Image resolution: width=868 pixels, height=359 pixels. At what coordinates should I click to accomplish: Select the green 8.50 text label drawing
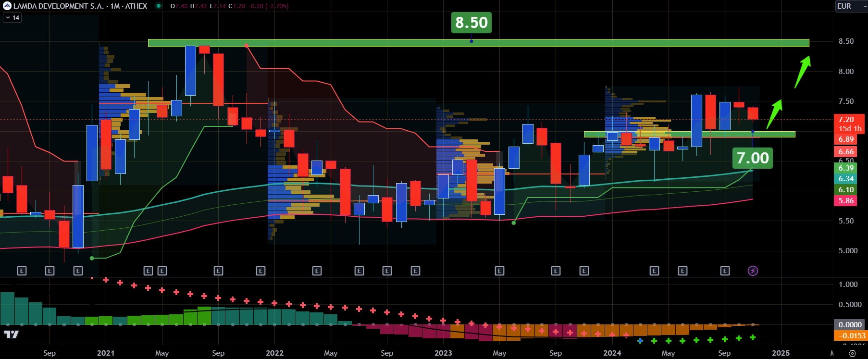(471, 23)
